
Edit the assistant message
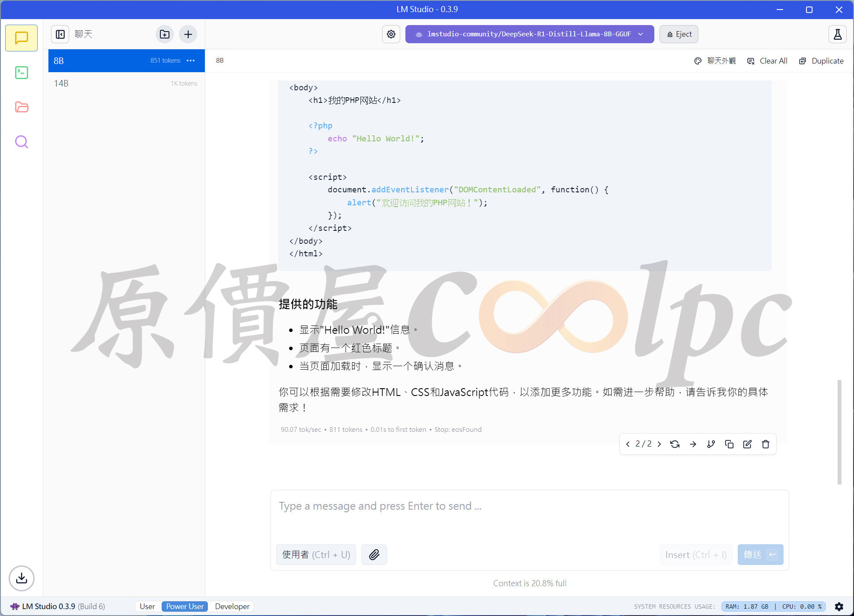pyautogui.click(x=747, y=444)
